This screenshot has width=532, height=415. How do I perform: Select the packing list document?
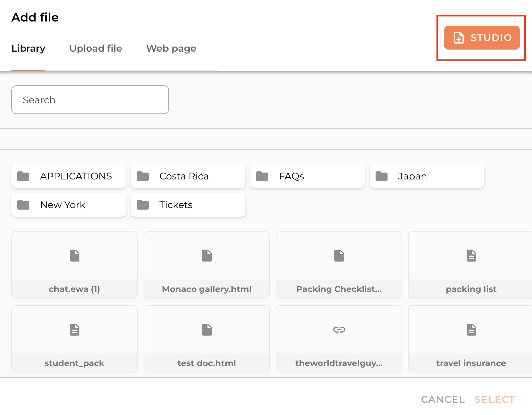point(471,265)
